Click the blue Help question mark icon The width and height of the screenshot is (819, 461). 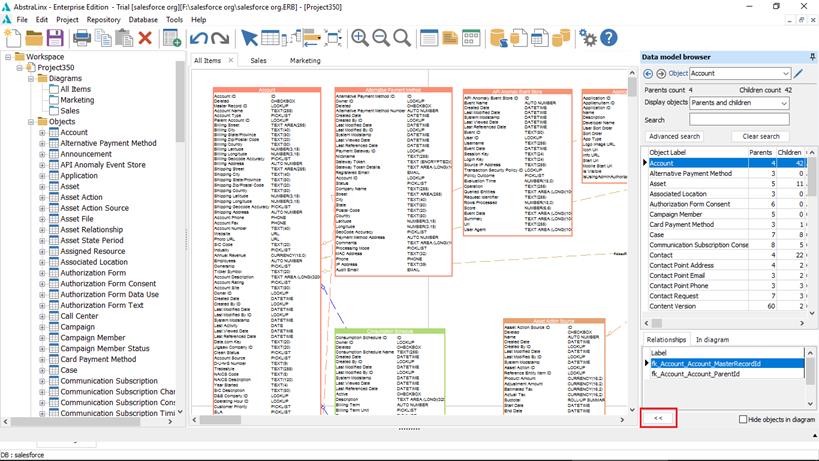pyautogui.click(x=611, y=38)
